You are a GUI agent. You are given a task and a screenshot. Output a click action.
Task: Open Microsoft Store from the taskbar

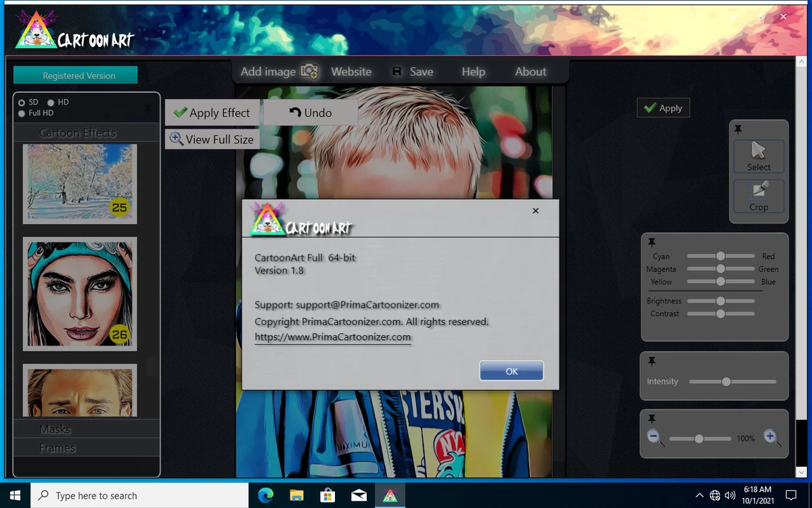tap(328, 495)
